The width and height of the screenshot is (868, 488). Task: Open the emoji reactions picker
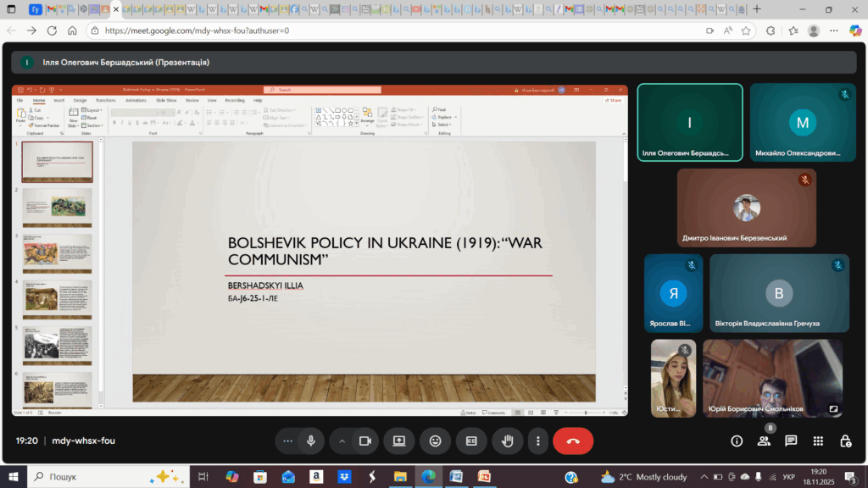(435, 441)
